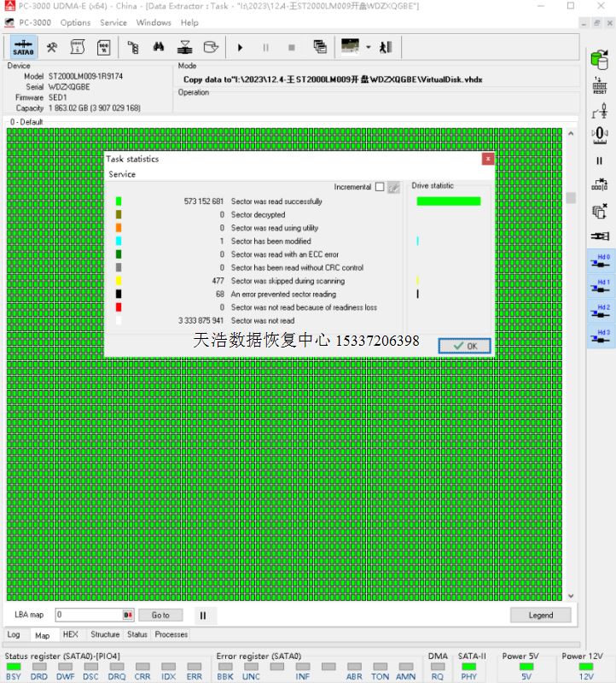Switch to the Log tab
This screenshot has width=616, height=683.
point(14,635)
